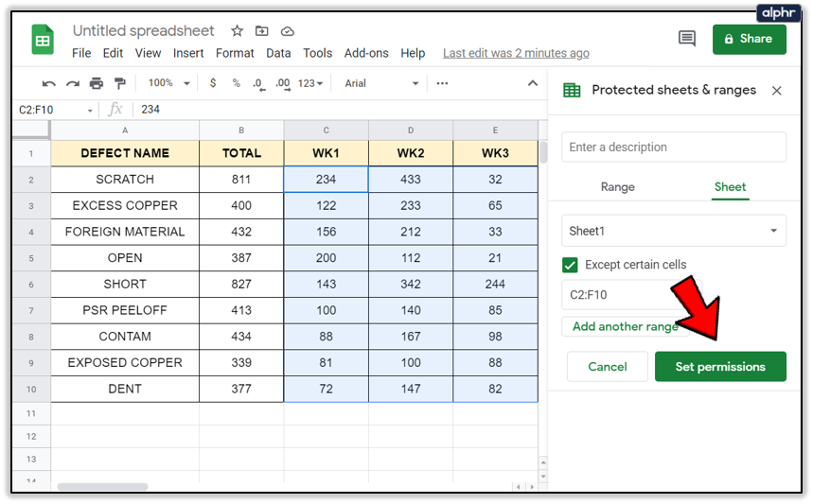Open the Arial font dropdown
This screenshot has height=504, width=813.
(381, 83)
